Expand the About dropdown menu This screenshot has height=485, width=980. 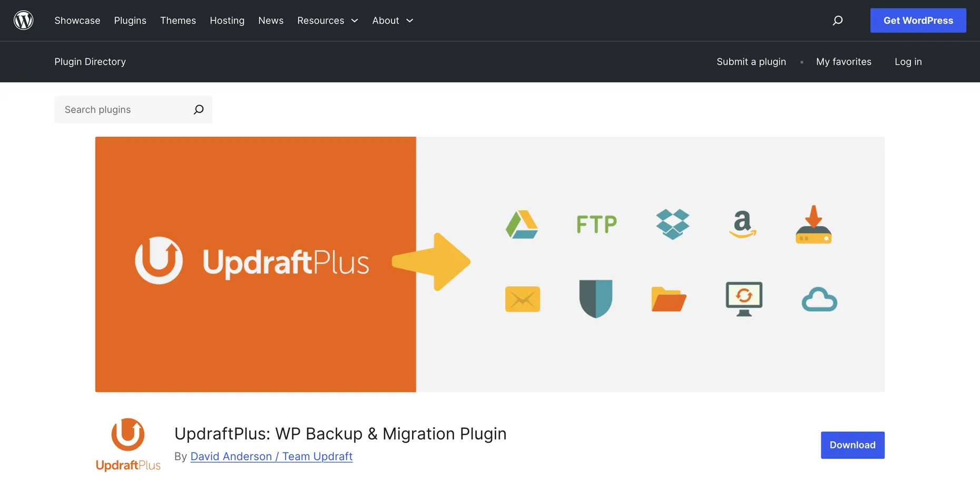[393, 21]
